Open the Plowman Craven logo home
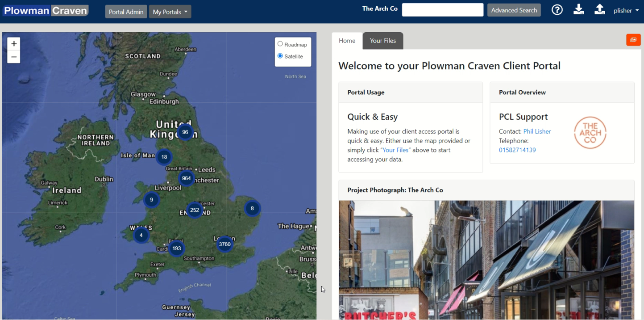This screenshot has height=320, width=644. click(46, 11)
